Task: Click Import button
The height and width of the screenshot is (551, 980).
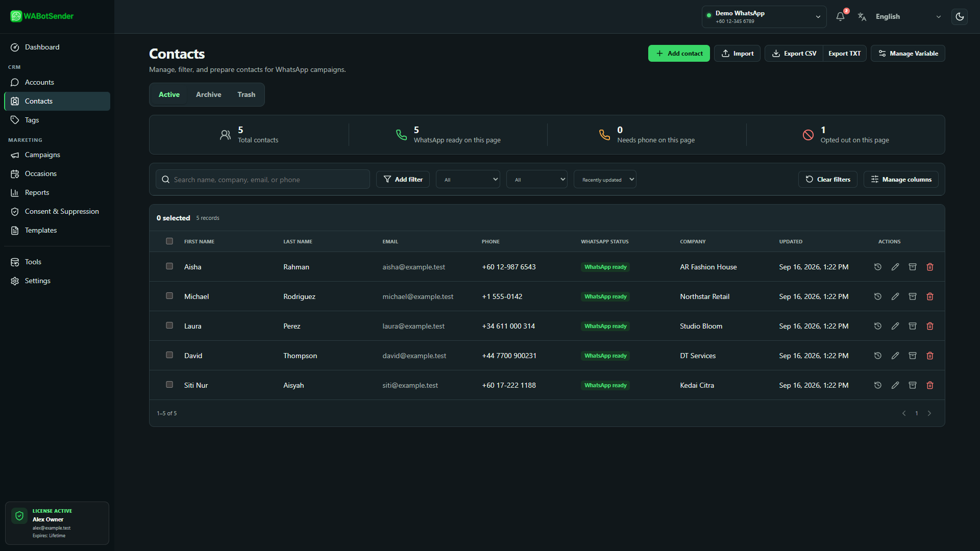Action: coord(737,53)
